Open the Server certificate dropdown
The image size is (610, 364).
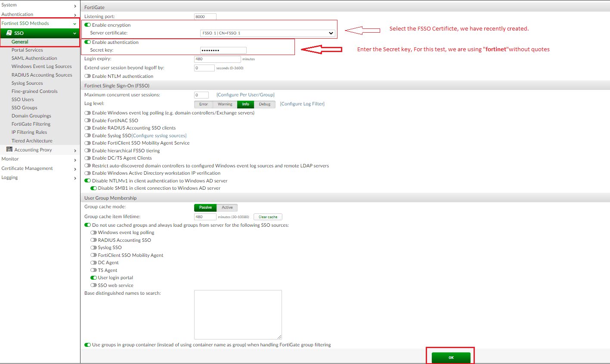click(267, 33)
